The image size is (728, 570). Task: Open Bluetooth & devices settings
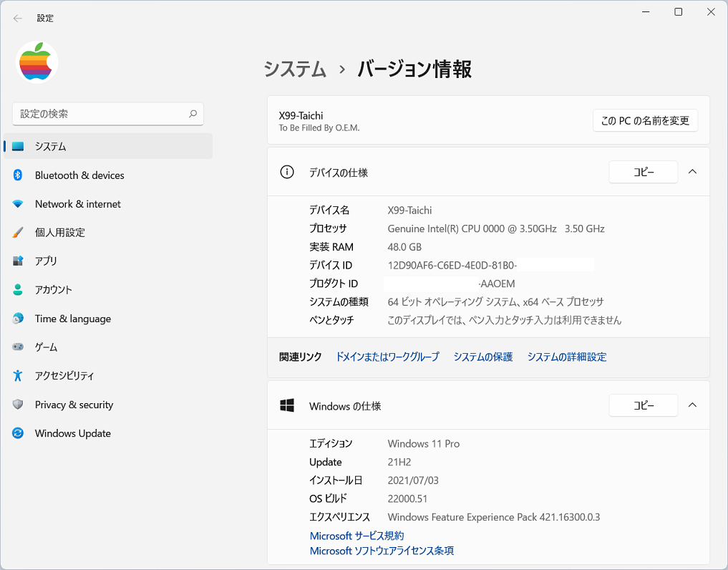point(108,175)
